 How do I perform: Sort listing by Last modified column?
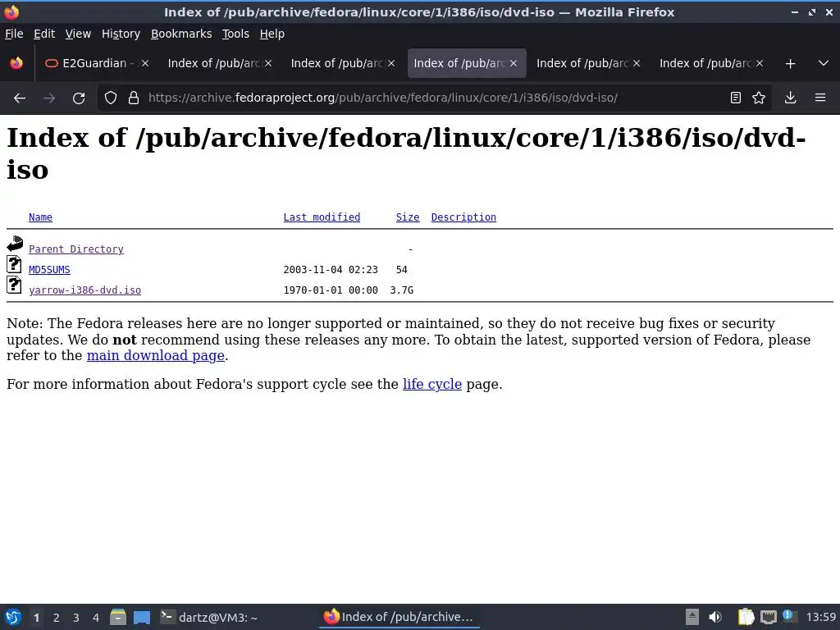[x=322, y=217]
